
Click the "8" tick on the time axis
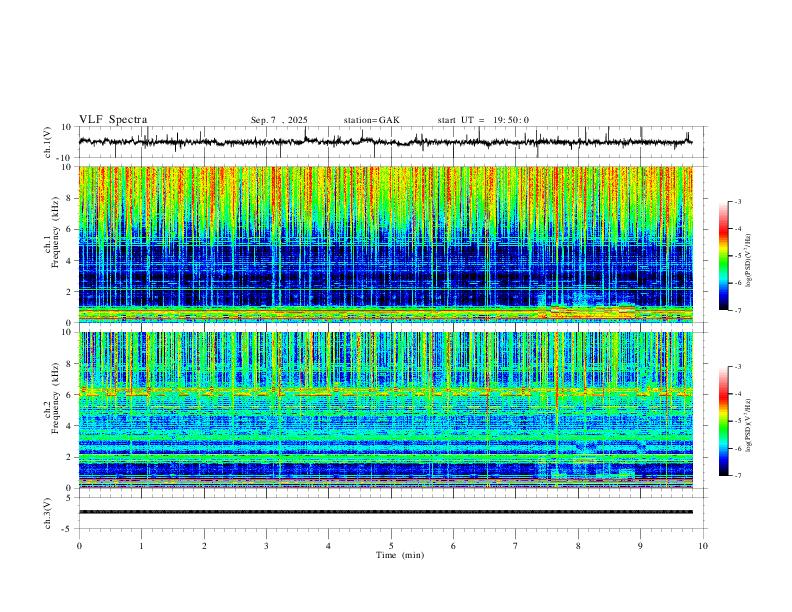pos(578,546)
